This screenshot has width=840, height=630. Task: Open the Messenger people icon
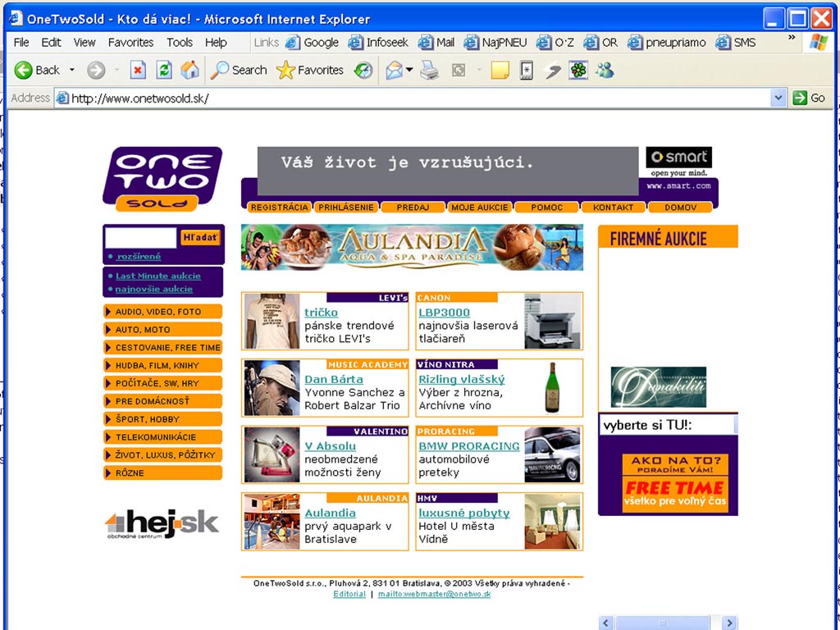click(x=605, y=71)
